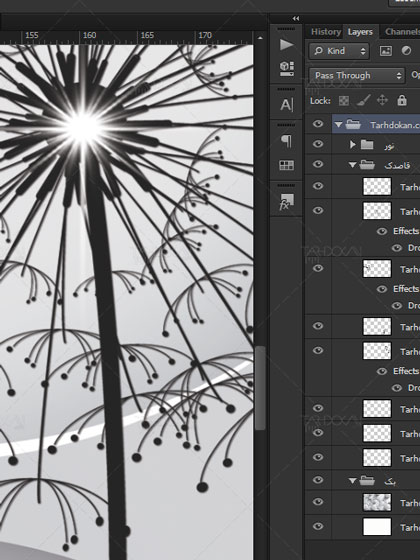Select the نور group name
Viewport: 420px width, 560px height.
(x=390, y=146)
